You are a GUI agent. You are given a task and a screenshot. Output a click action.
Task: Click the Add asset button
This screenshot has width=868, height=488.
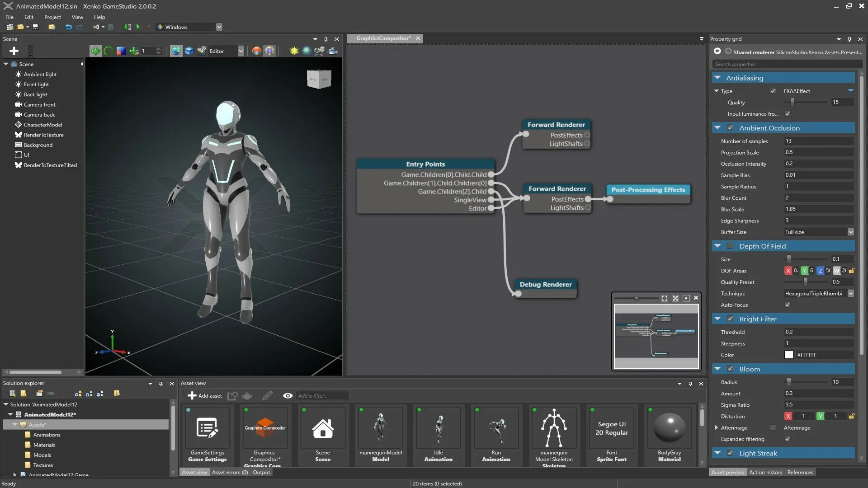pos(205,396)
